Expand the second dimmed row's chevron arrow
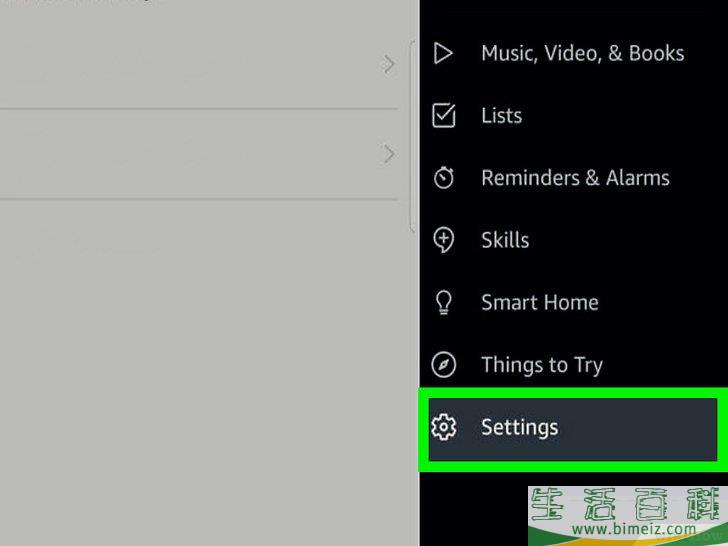Image resolution: width=728 pixels, height=546 pixels. [389, 154]
